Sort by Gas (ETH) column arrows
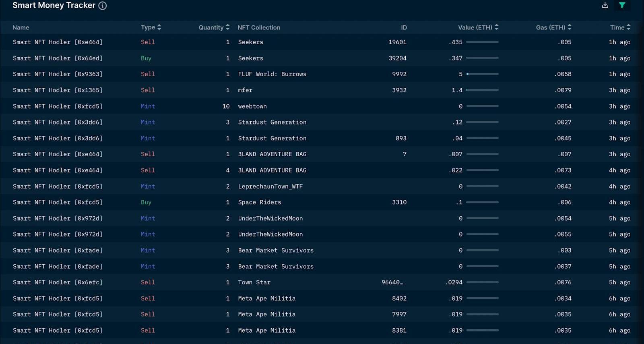 (x=569, y=27)
